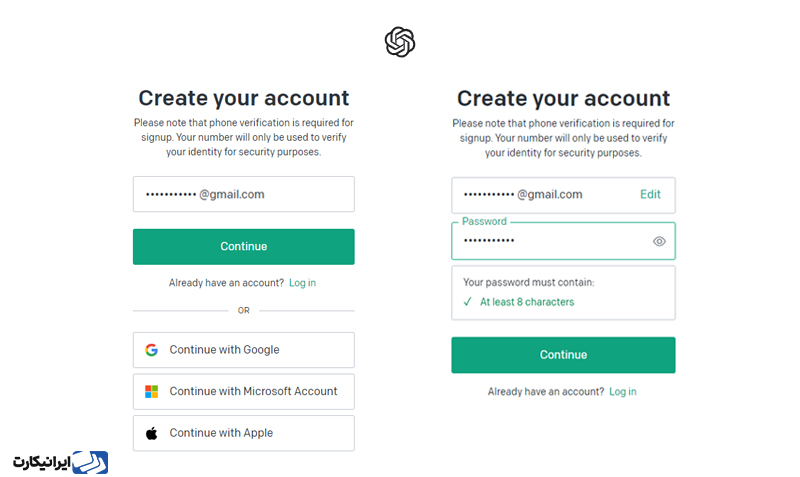The width and height of the screenshot is (800, 477).
Task: Click the Microsoft logo icon
Action: click(151, 392)
